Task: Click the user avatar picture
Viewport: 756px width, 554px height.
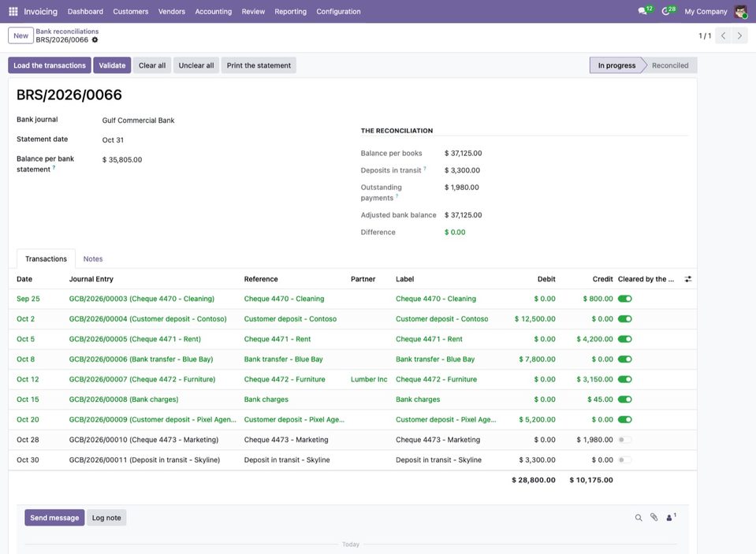Action: coord(740,11)
